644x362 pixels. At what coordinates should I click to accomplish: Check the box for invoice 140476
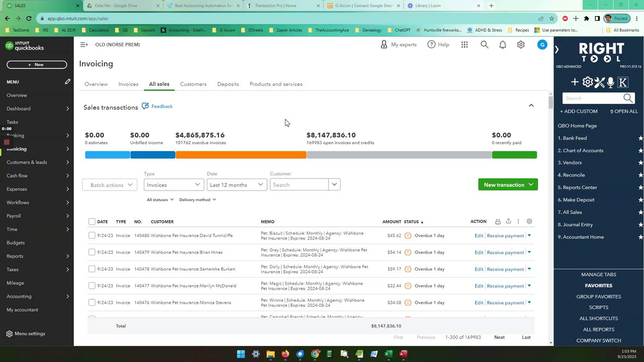tap(92, 302)
